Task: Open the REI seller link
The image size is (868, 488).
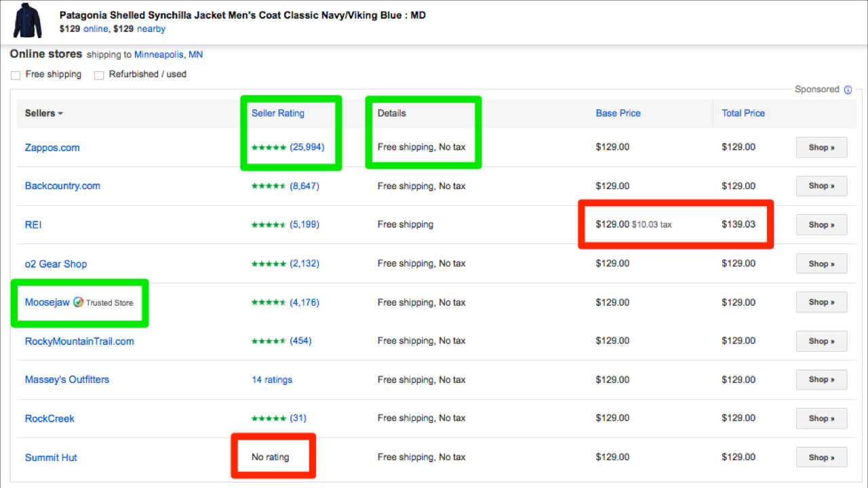Action: click(x=33, y=225)
